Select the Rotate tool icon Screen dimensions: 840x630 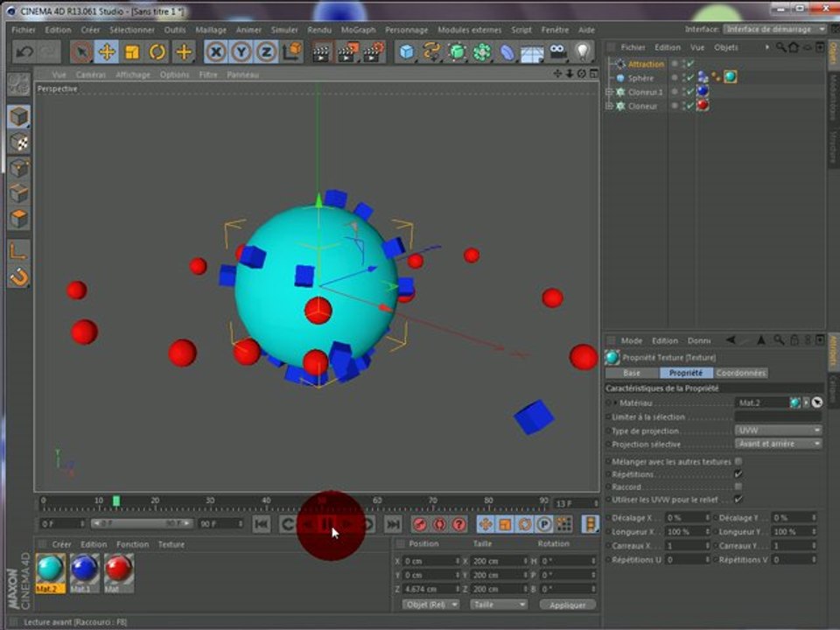pyautogui.click(x=157, y=52)
